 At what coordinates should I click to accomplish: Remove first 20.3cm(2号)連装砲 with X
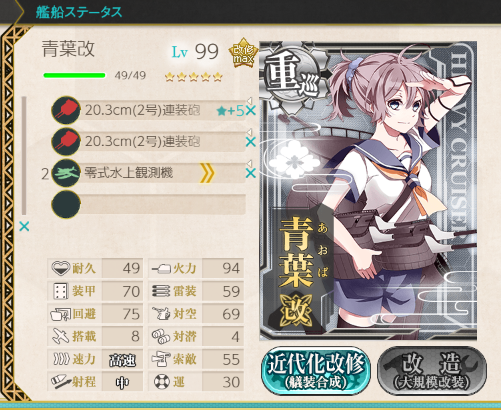(251, 111)
